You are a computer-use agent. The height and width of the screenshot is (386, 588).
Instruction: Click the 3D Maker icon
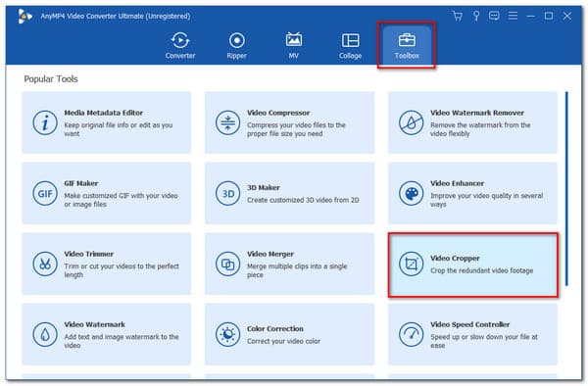pos(227,193)
